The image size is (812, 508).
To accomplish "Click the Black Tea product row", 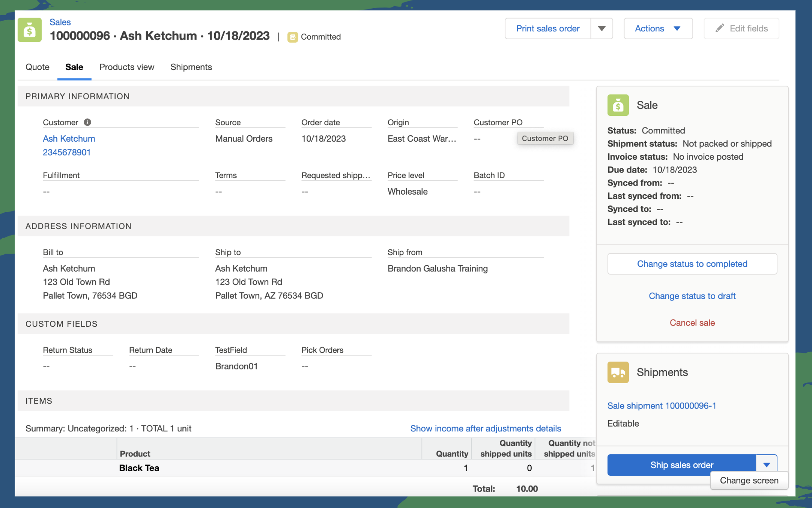I will coord(305,468).
